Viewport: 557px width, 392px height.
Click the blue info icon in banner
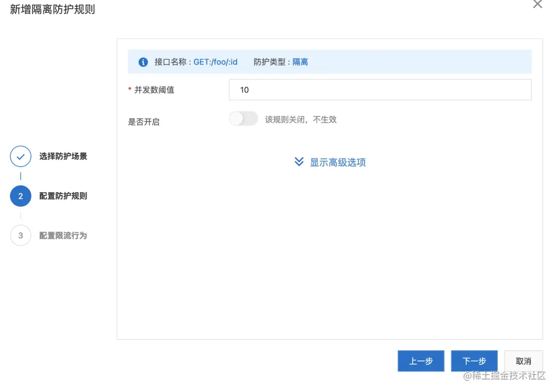143,62
